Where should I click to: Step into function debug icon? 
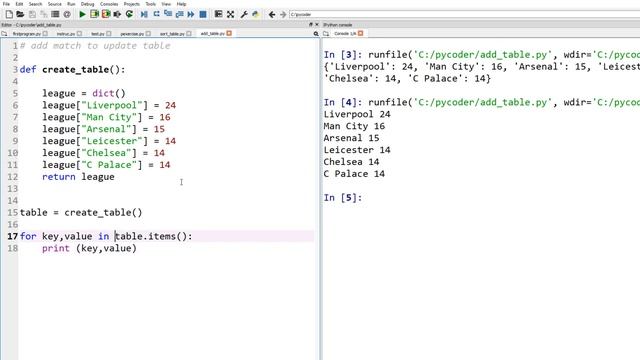coord(168,14)
